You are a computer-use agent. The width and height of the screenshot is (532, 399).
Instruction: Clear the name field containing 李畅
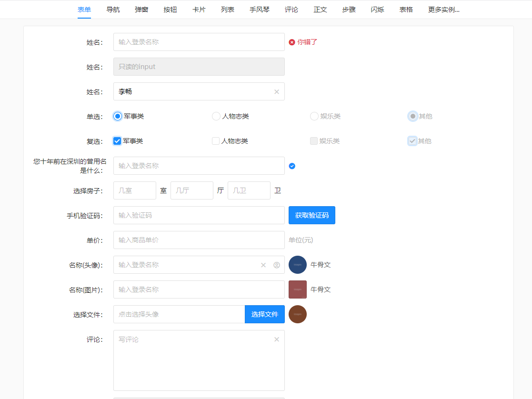pyautogui.click(x=276, y=91)
